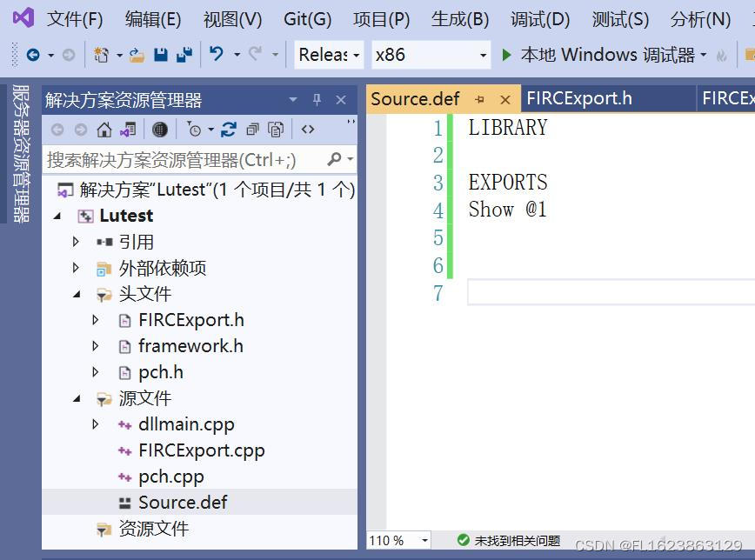Screen dimensions: 755x560
Task: Switch to the FIRCExport.h tab
Action: pyautogui.click(x=579, y=98)
